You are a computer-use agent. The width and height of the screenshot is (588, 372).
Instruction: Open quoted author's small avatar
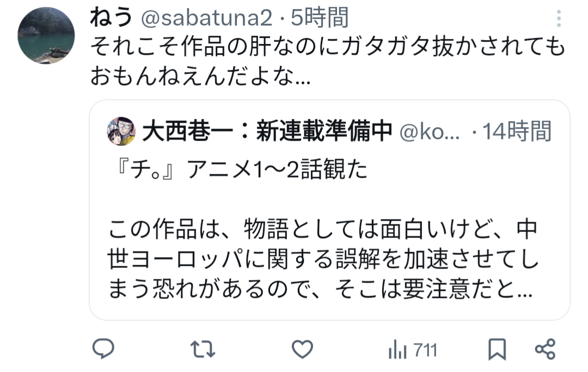coord(121,131)
